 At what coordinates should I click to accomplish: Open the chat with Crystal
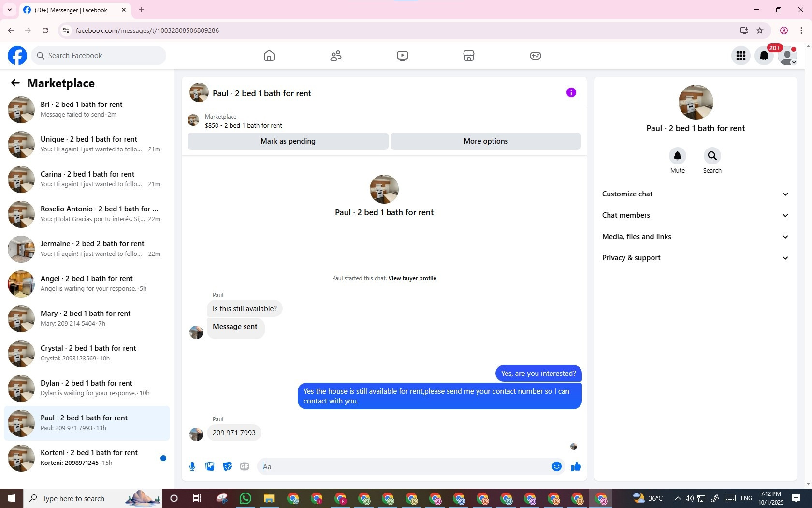87,353
